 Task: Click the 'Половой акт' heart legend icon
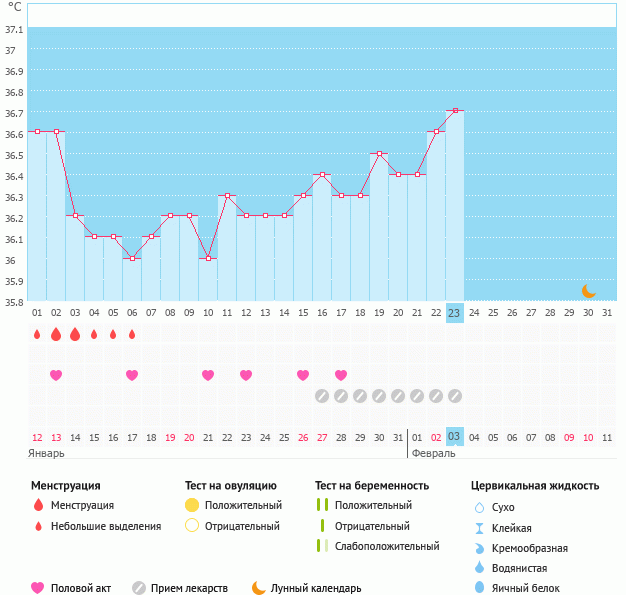pyautogui.click(x=38, y=588)
